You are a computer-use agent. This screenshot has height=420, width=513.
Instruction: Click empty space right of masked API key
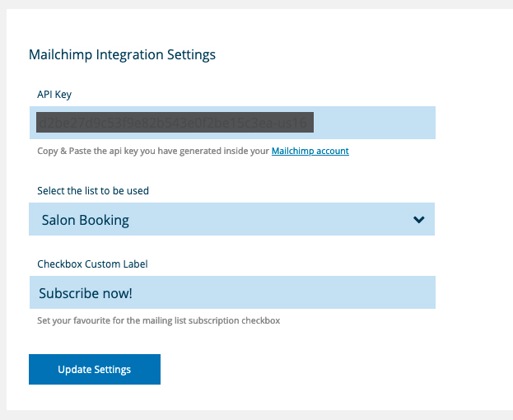coord(375,123)
